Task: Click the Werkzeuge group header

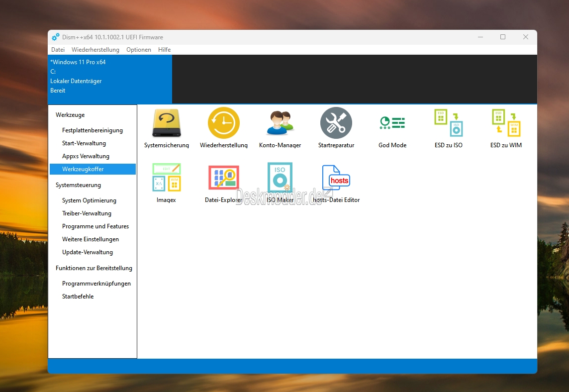Action: pos(70,115)
